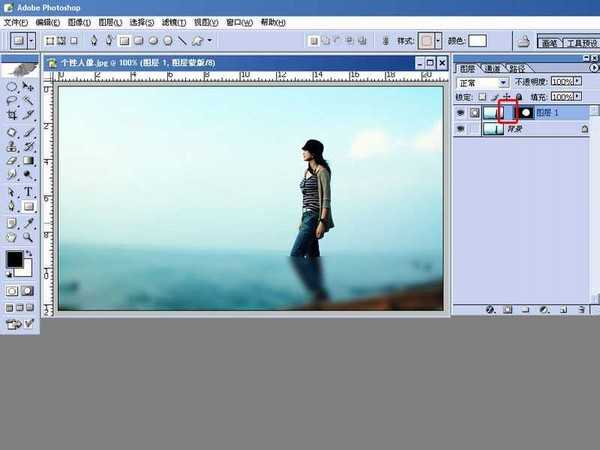Hide the background layer eye icon
600x450 pixels.
pyautogui.click(x=460, y=129)
